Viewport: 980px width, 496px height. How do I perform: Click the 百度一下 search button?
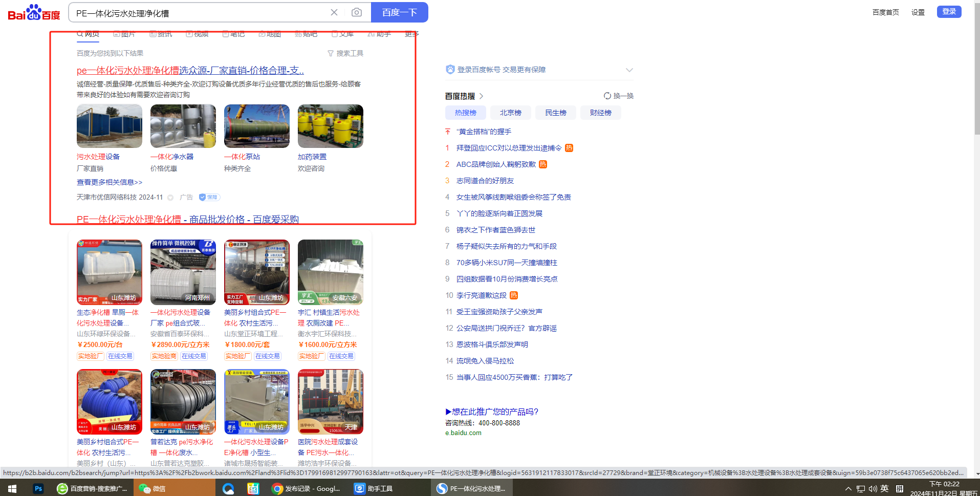coord(400,12)
